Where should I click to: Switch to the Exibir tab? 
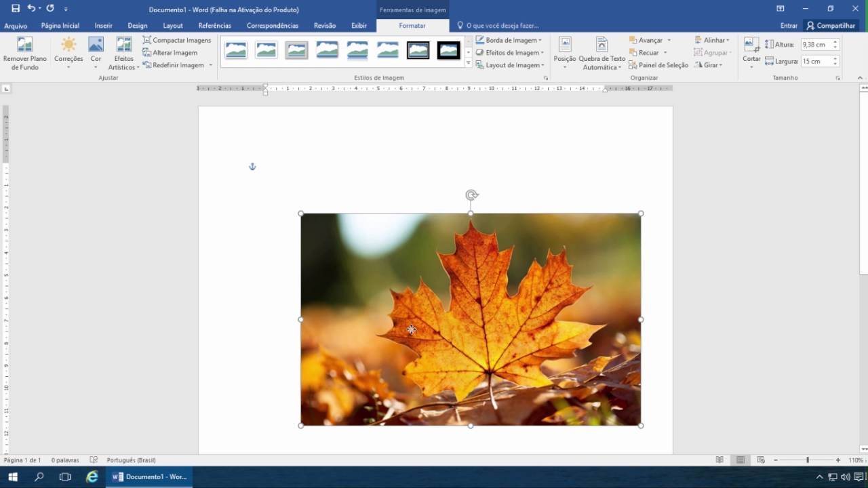pyautogui.click(x=359, y=26)
